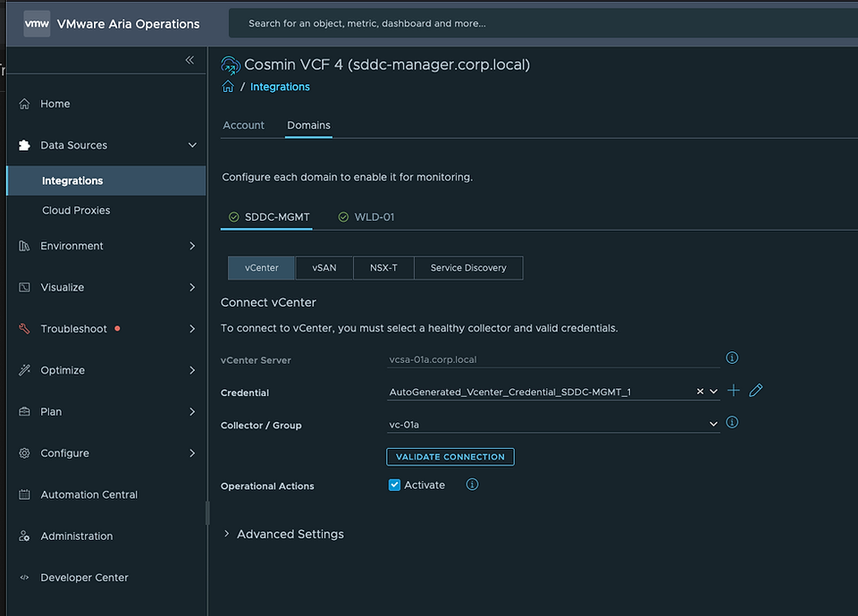Click the VMware vmw logo icon
The height and width of the screenshot is (616, 858).
37,23
